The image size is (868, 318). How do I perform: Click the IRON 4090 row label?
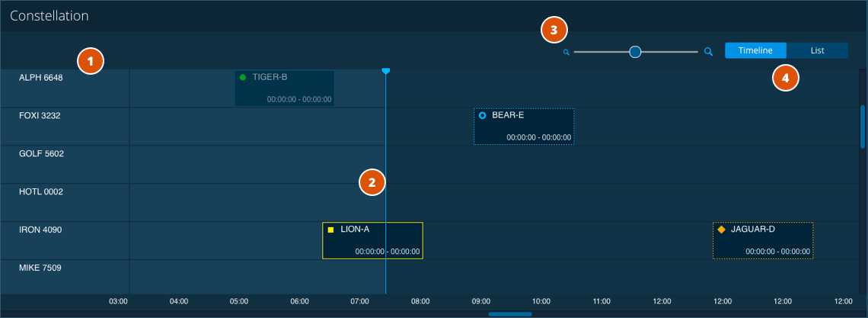pos(40,230)
